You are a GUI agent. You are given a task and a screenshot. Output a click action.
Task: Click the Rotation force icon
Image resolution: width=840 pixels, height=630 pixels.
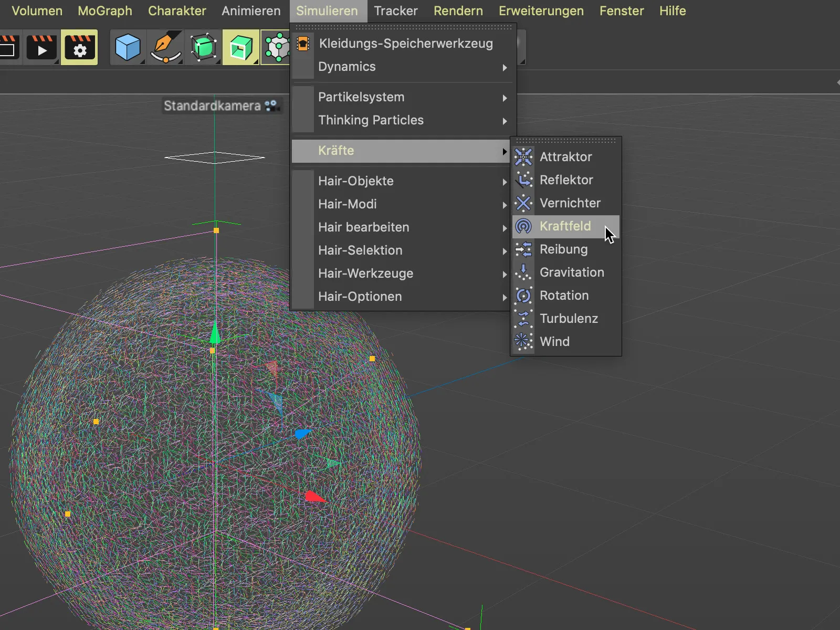[523, 296]
